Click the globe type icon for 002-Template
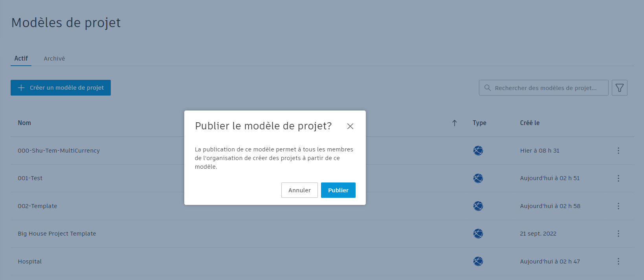644x280 pixels. 478,206
